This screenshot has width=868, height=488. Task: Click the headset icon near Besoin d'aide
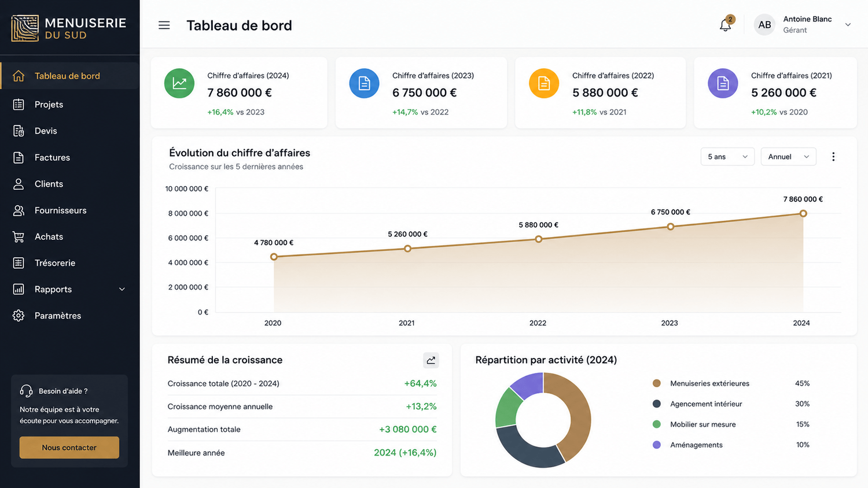26,391
